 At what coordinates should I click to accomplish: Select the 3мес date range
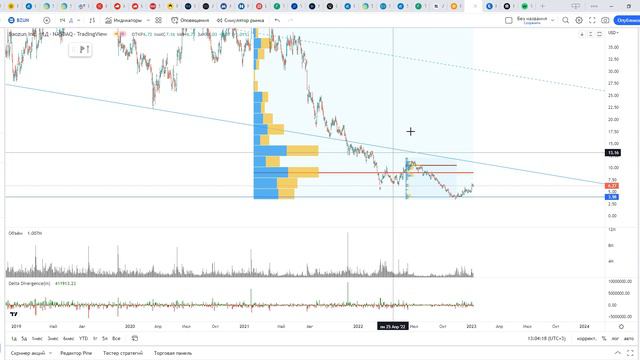[53, 338]
